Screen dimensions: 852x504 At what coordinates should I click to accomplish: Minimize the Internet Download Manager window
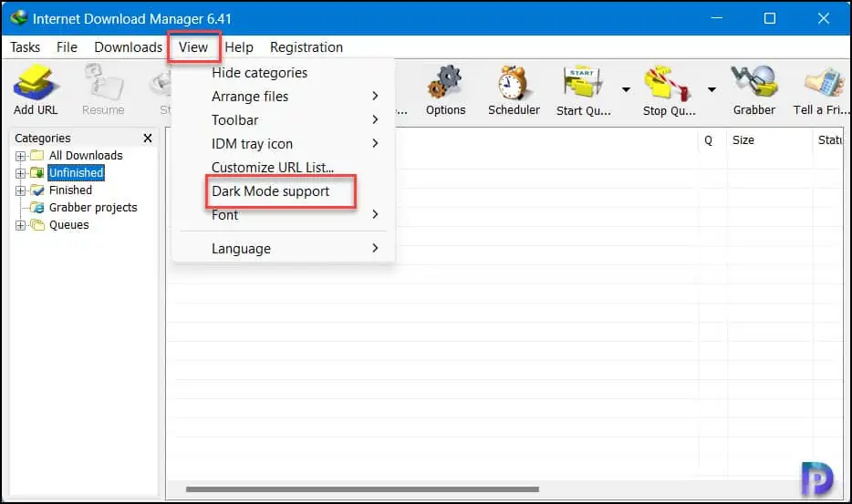(717, 18)
